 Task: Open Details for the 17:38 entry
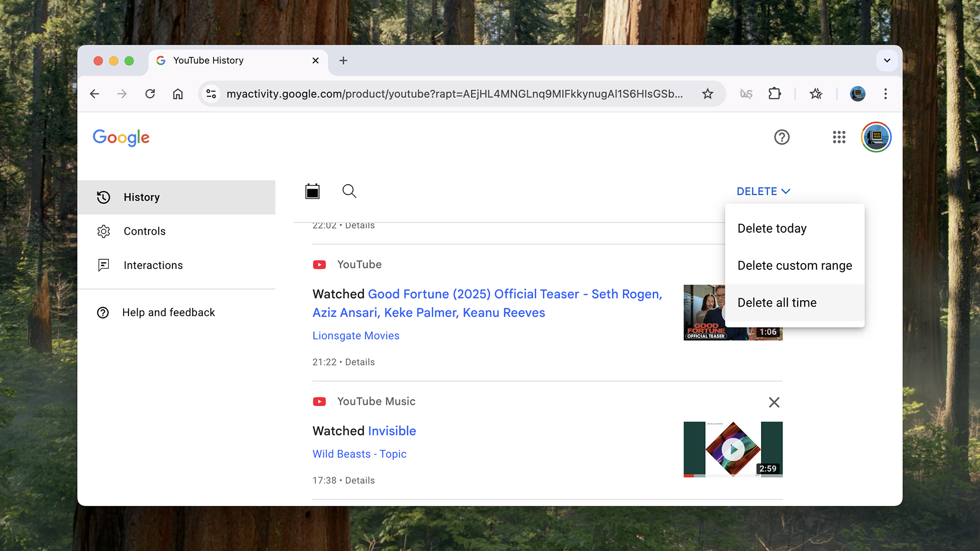click(360, 480)
